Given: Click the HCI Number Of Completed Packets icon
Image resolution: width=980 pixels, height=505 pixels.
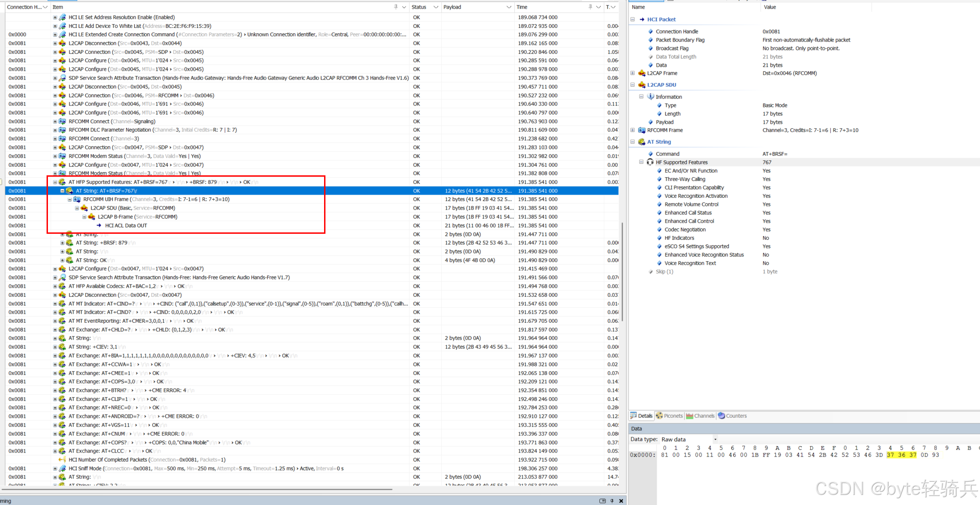Looking at the screenshot, I should tap(63, 460).
